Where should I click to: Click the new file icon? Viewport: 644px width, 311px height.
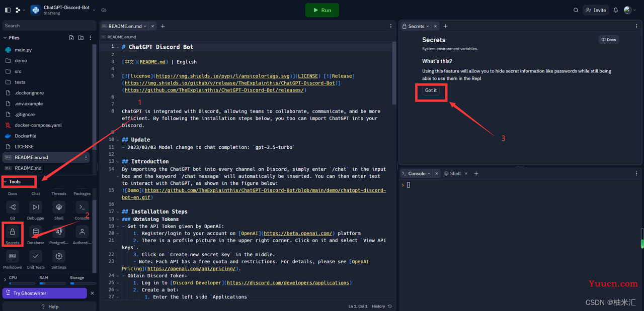click(71, 38)
